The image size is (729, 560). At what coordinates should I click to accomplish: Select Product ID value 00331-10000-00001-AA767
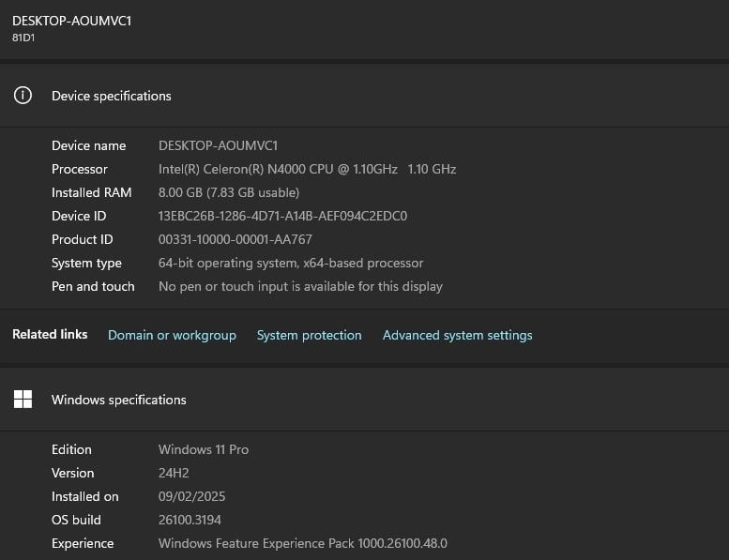[235, 239]
